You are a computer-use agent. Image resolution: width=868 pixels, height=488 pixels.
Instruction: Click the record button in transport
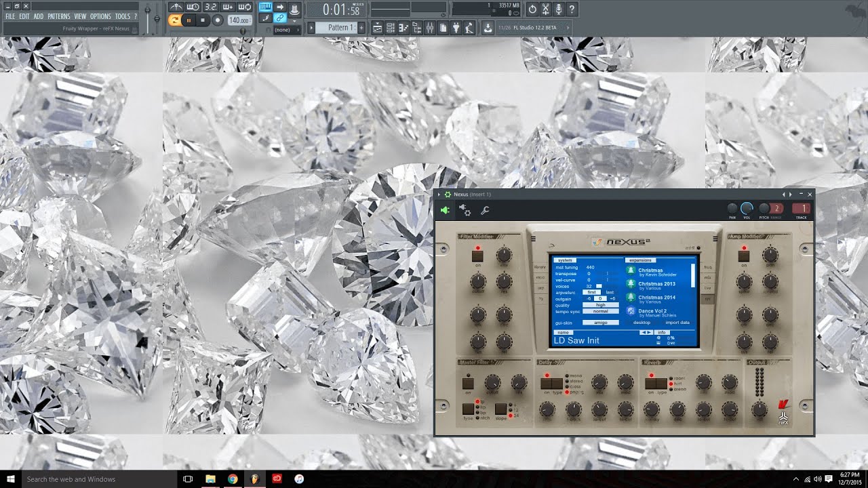[218, 20]
